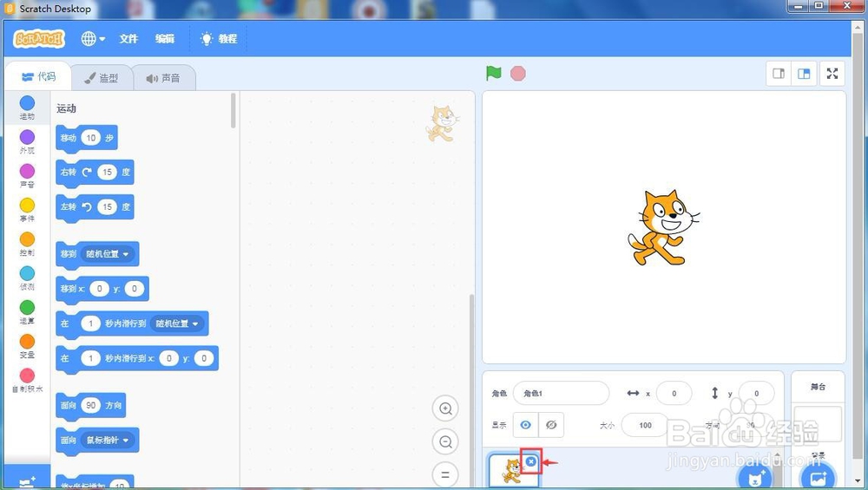
Task: Click the 90 value in 面向 方向 block
Action: [91, 405]
